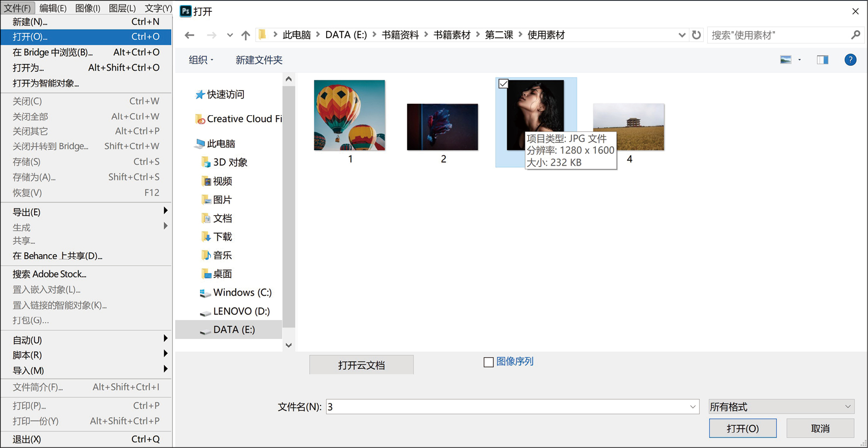Click the 打开(O) button
Image resolution: width=868 pixels, height=448 pixels.
pos(742,428)
